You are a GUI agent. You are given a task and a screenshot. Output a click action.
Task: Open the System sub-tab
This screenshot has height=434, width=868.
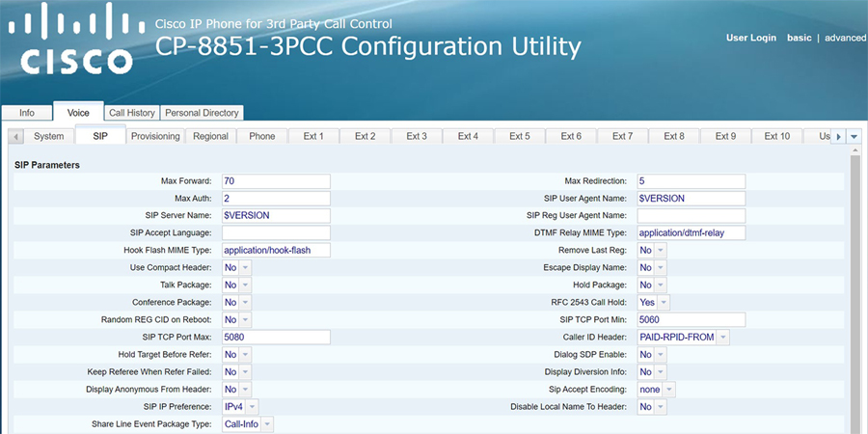pos(49,136)
